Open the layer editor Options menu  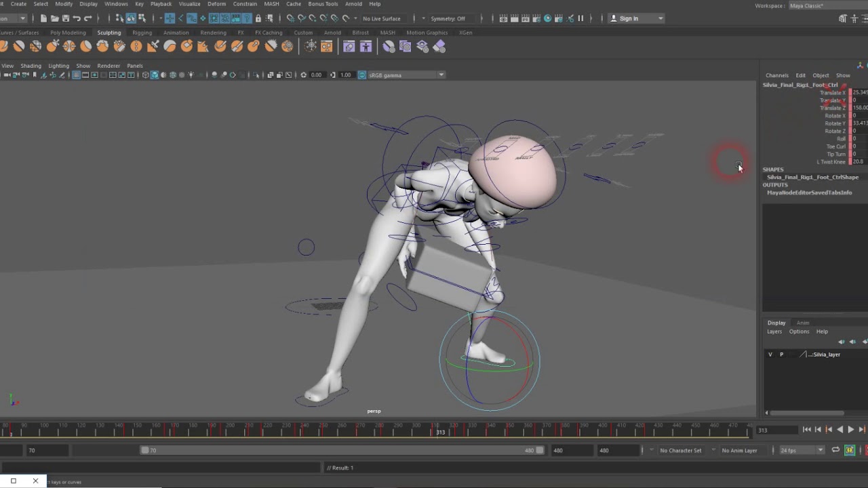(x=799, y=331)
